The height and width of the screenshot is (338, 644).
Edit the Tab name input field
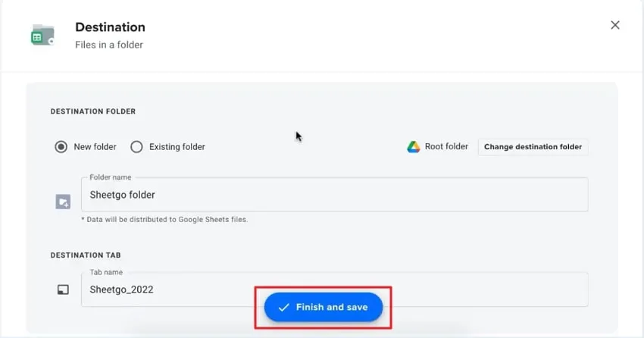tap(335, 289)
